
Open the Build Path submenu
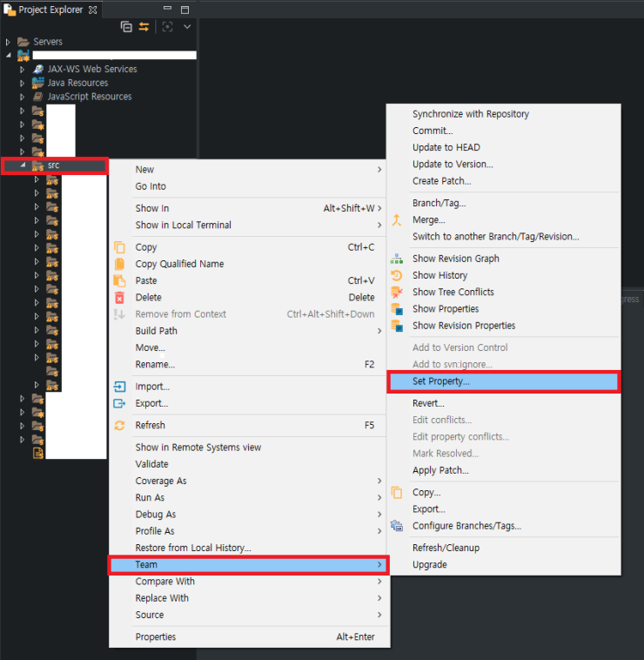157,331
